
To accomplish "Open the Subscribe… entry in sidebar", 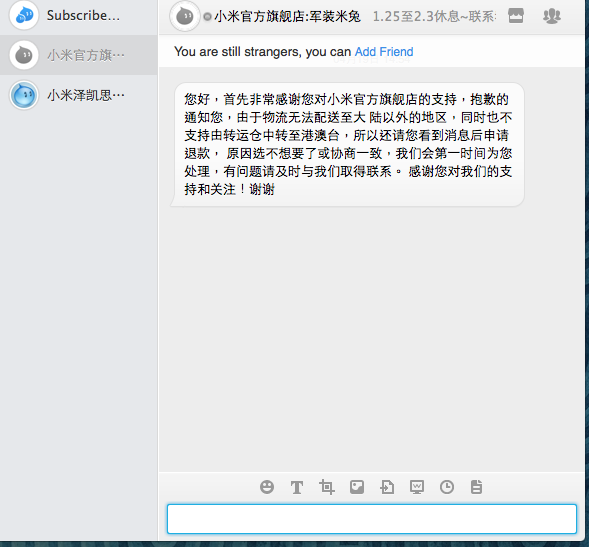I will pyautogui.click(x=79, y=15).
